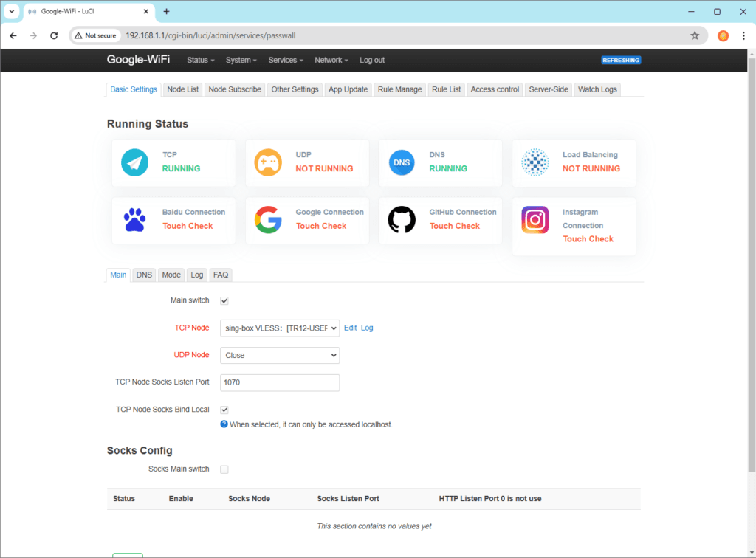Expand the System menu
Image resolution: width=756 pixels, height=558 pixels.
pyautogui.click(x=241, y=61)
